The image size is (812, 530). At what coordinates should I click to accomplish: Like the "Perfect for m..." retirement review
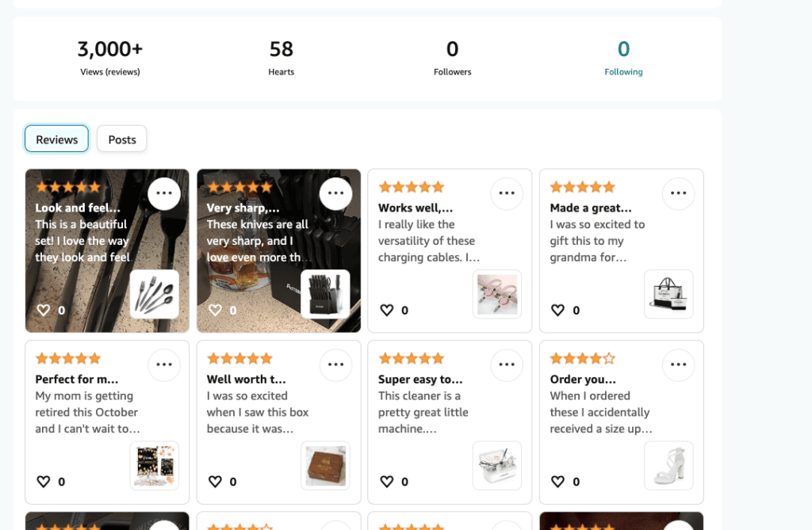coord(44,482)
